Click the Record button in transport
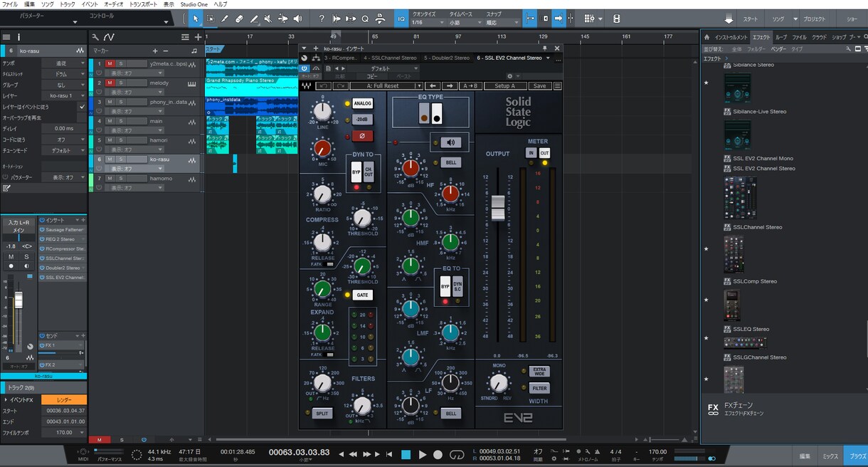Screen dimensions: 868x467 click(x=438, y=454)
